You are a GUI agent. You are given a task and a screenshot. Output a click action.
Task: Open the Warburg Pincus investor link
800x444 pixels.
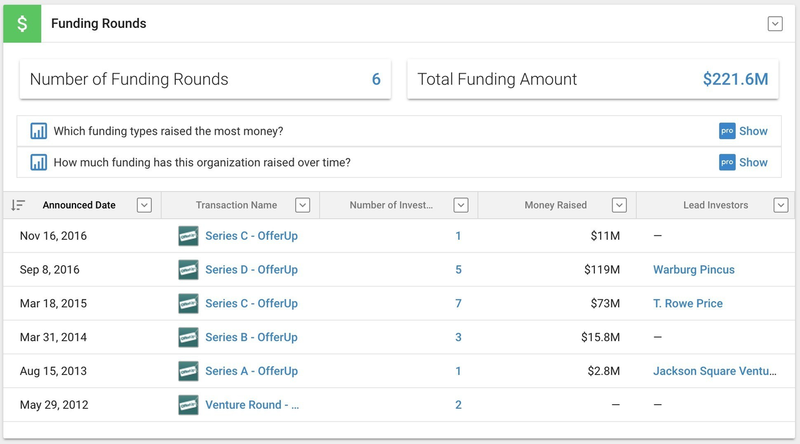coord(693,270)
